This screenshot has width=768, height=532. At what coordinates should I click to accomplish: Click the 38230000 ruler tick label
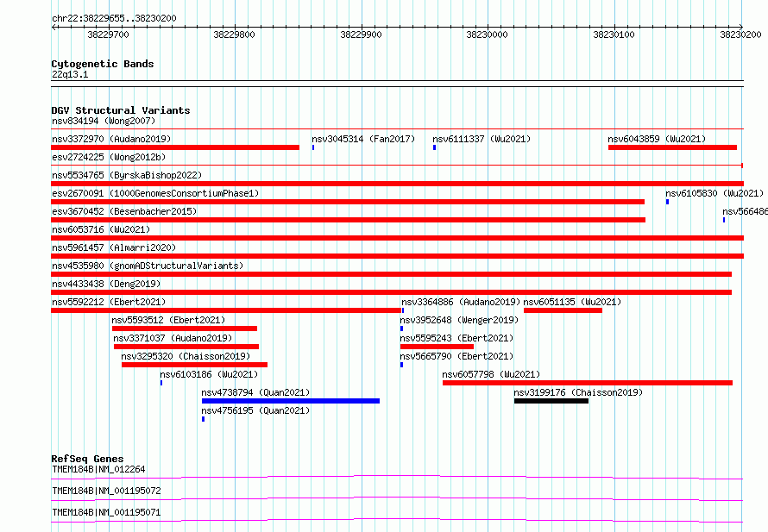[x=487, y=34]
